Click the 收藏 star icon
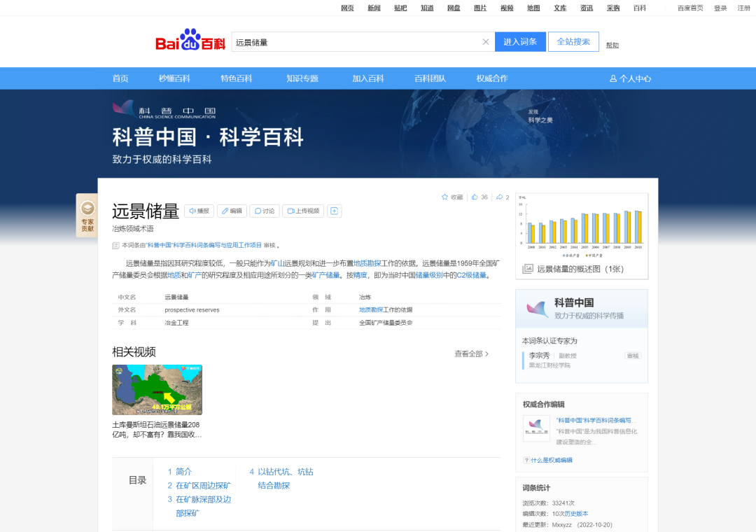This screenshot has height=532, width=756. coord(444,197)
